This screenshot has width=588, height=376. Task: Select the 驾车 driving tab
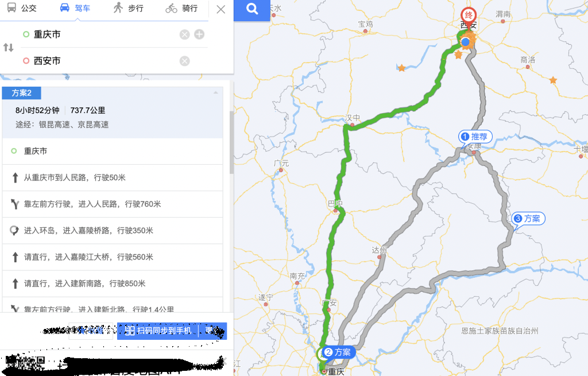[75, 8]
